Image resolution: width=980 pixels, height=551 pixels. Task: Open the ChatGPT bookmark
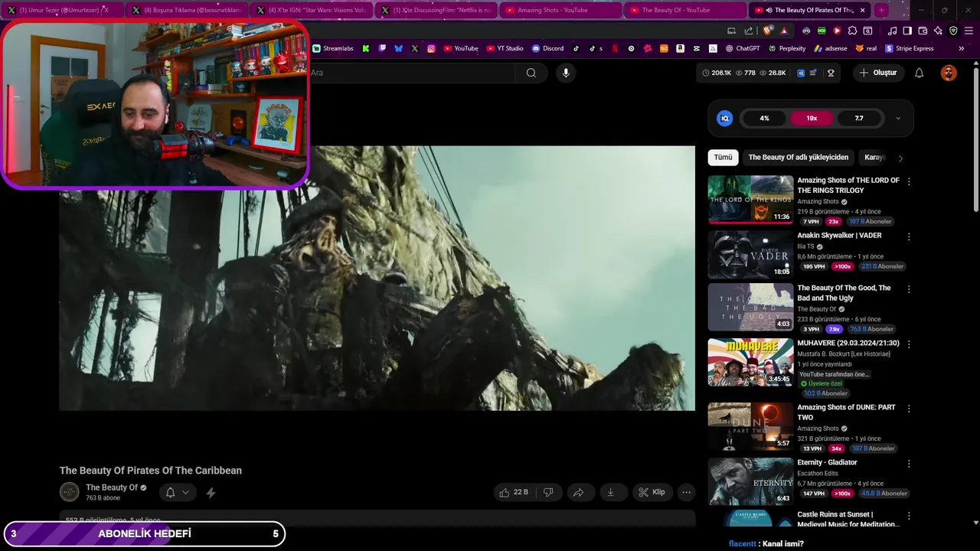741,48
